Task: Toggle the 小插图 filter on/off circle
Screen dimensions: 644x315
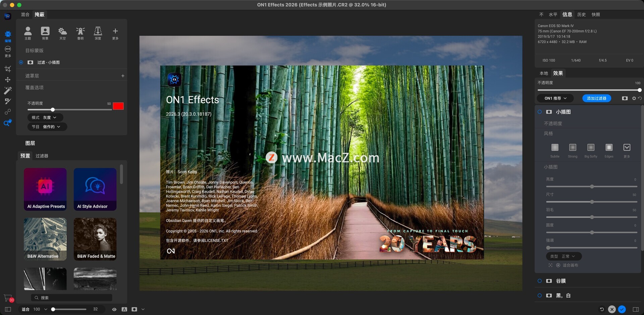Action: (x=539, y=112)
